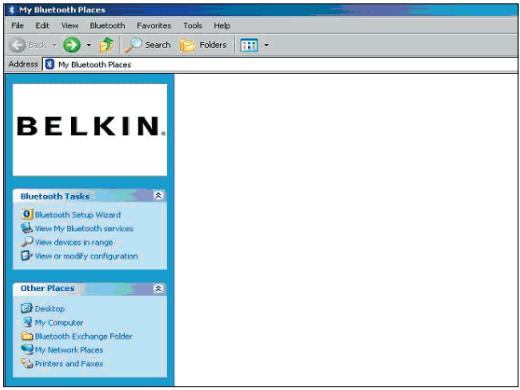Click the Bluetooth title bar icon
This screenshot has width=520, height=390.
click(12, 10)
